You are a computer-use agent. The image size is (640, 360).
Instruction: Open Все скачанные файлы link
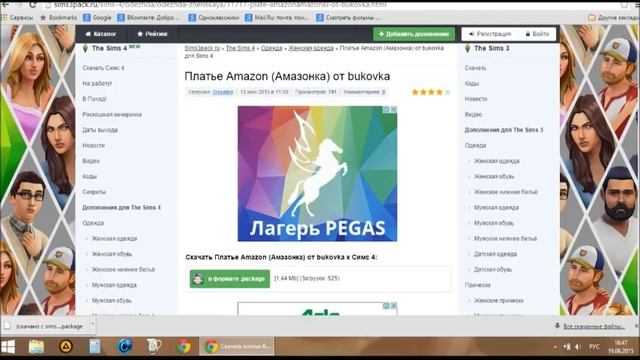click(x=594, y=326)
